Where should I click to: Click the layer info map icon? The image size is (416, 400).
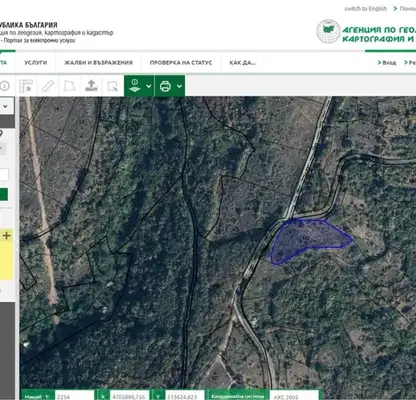point(135,86)
